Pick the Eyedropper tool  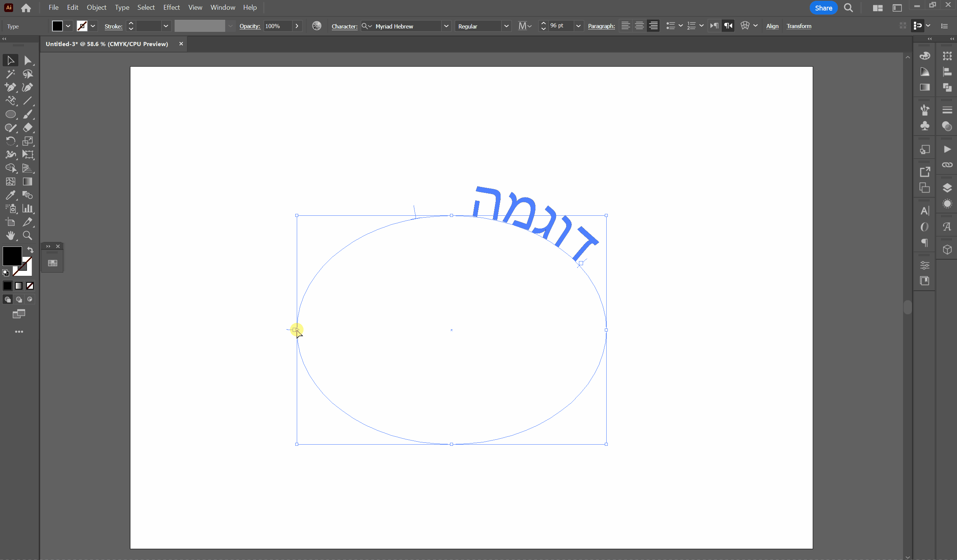[10, 195]
